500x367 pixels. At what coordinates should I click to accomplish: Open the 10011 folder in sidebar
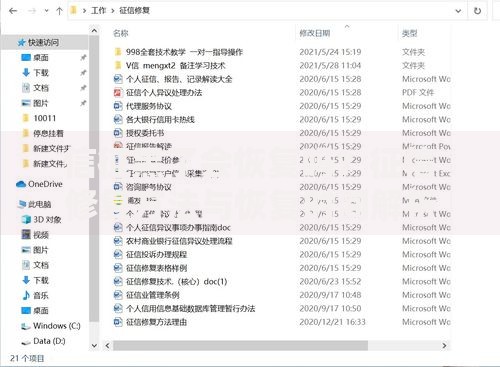click(x=44, y=118)
